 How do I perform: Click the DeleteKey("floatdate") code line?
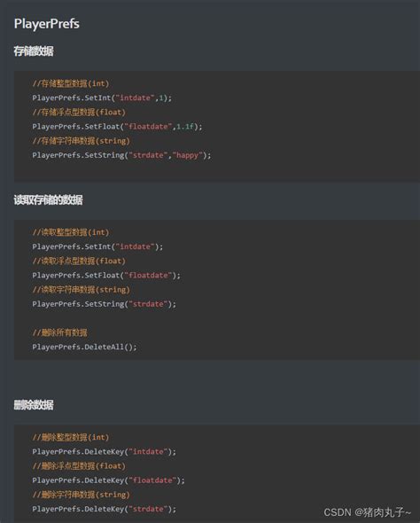click(109, 480)
